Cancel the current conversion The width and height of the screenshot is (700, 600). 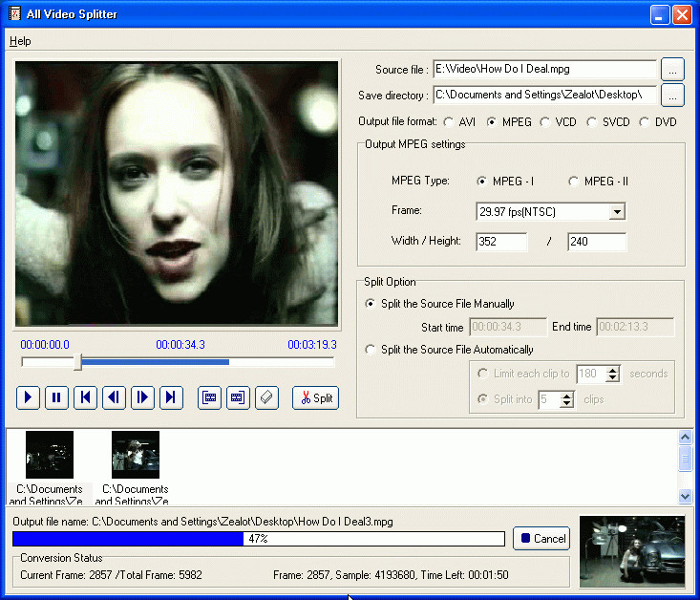(541, 538)
